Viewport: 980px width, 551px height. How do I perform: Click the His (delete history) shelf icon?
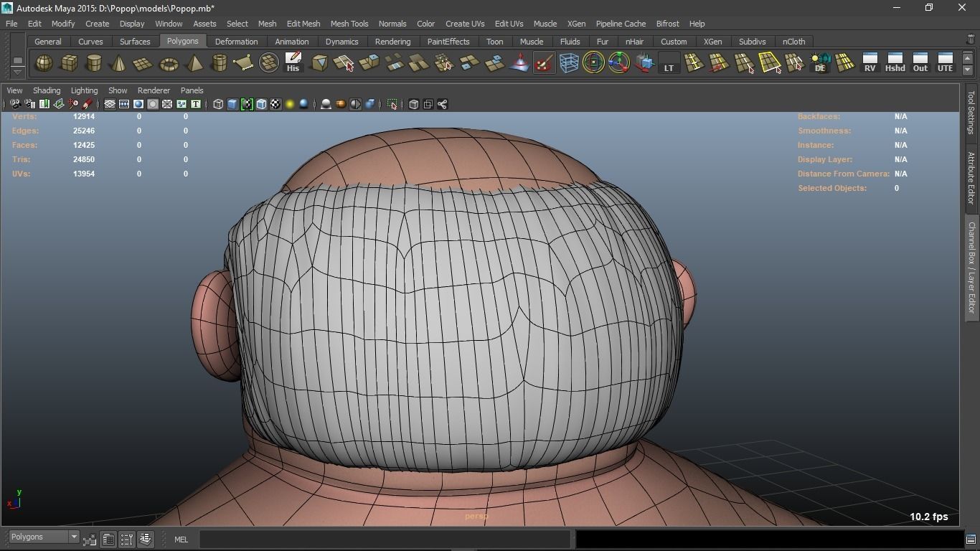click(x=293, y=63)
